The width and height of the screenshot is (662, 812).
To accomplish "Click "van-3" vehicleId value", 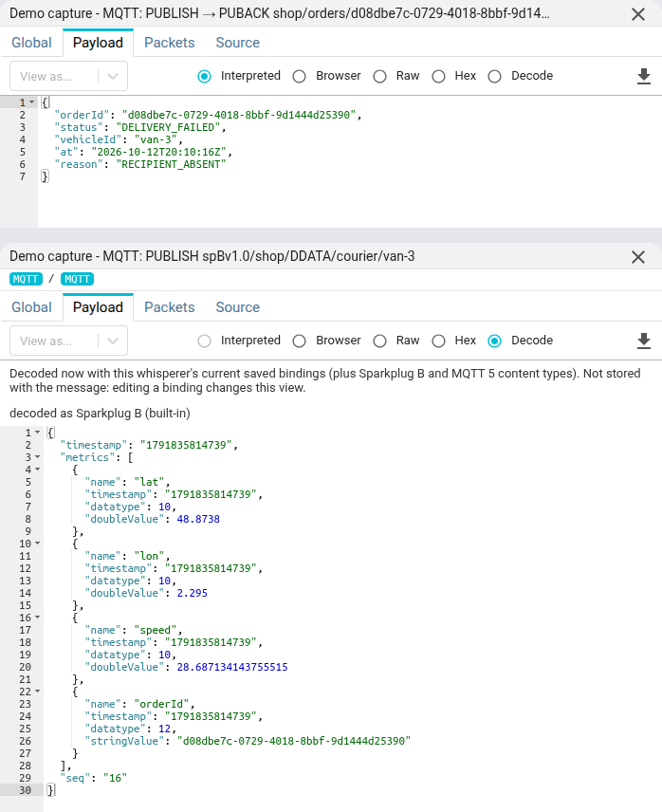I will coord(156,139).
